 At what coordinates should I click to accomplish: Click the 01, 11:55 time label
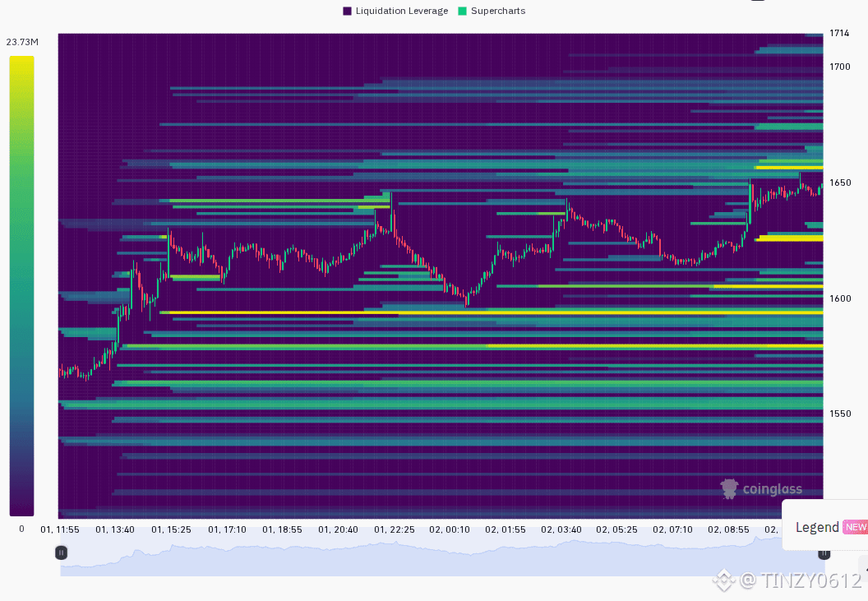click(x=60, y=529)
